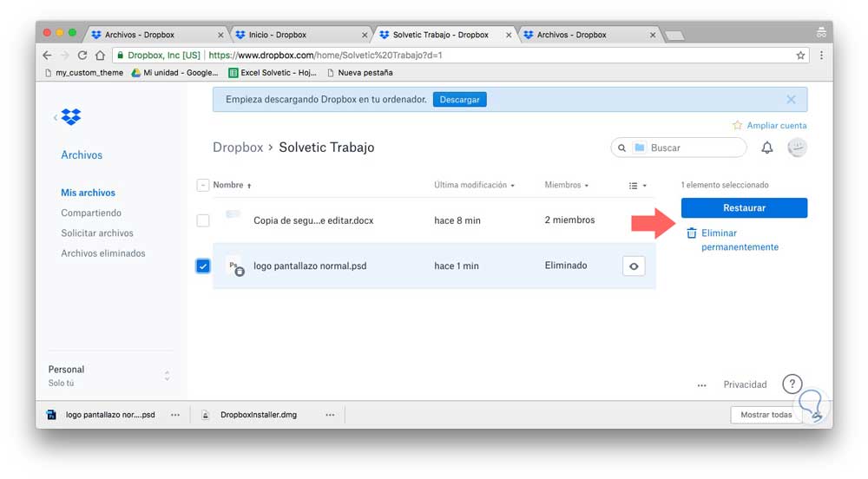Click the Restaurar button

point(744,208)
